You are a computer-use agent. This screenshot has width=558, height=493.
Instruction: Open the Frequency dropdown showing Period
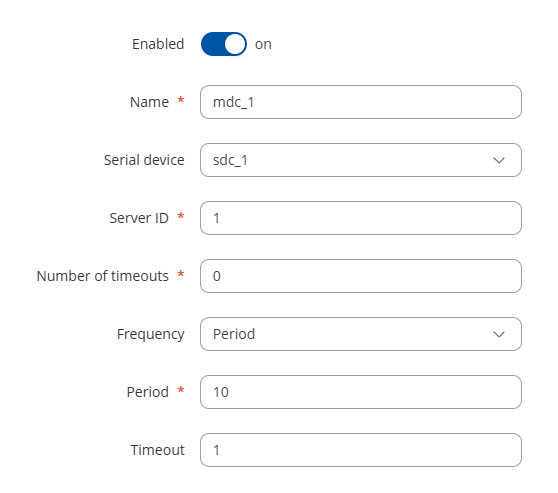[361, 334]
